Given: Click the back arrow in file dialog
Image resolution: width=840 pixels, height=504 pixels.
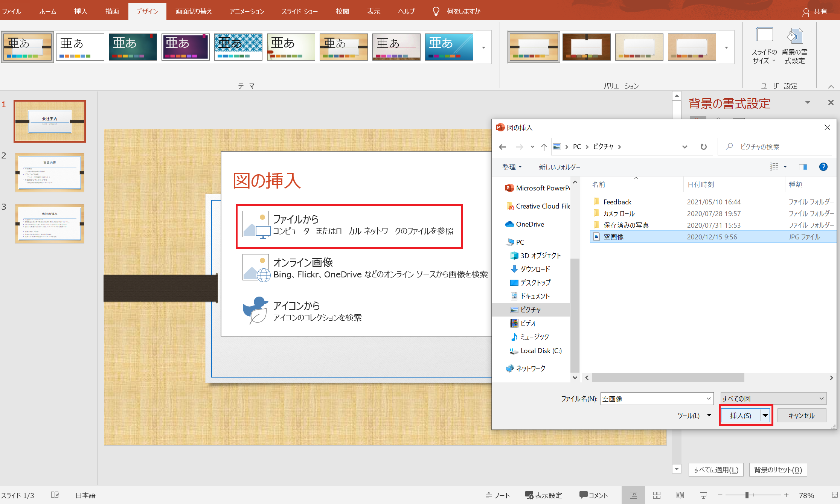Looking at the screenshot, I should click(502, 147).
